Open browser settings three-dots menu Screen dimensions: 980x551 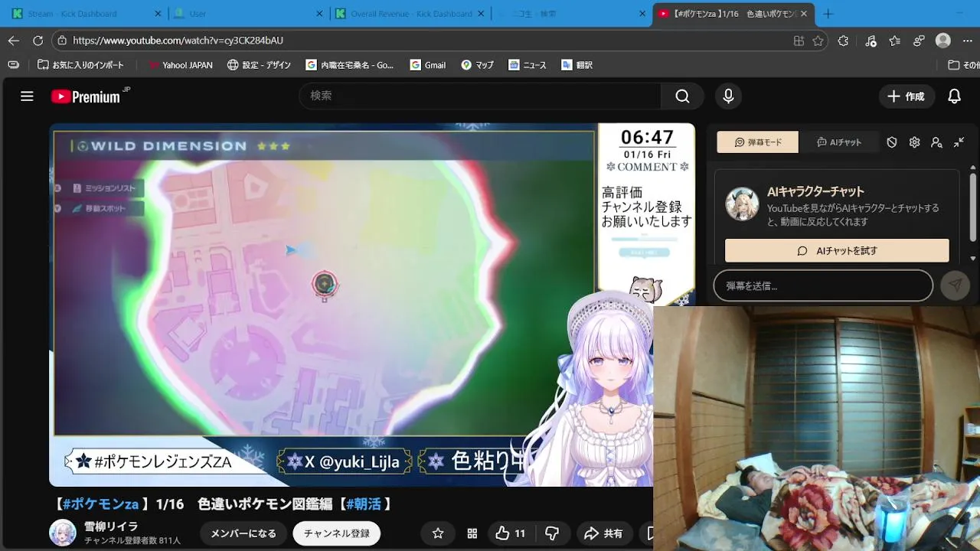[x=968, y=41]
